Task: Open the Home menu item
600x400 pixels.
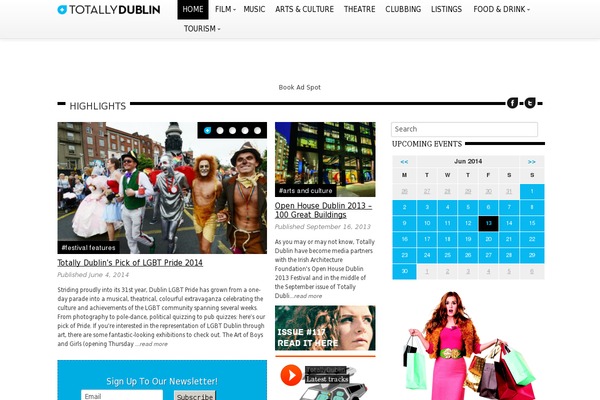Action: 193,9
